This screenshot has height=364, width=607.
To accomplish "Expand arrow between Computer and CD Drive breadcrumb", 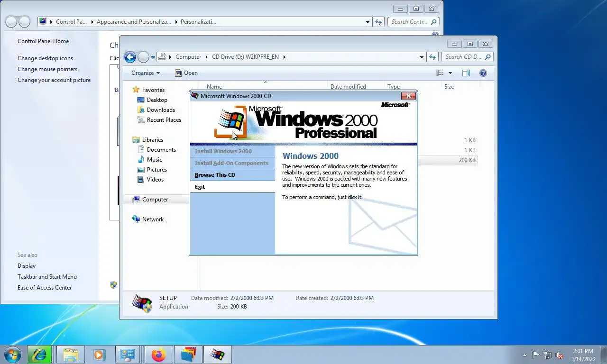I will click(207, 57).
